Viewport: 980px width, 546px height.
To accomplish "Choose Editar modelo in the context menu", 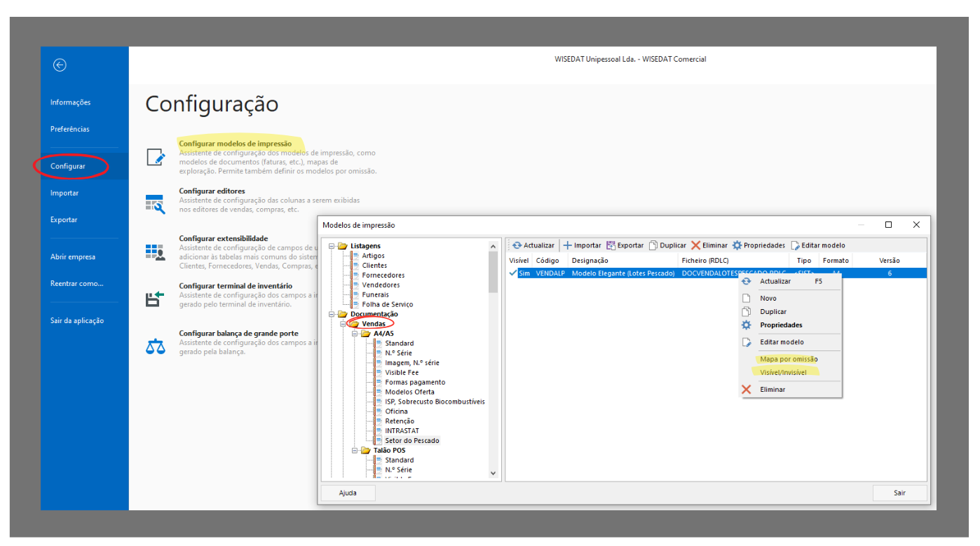I will pyautogui.click(x=782, y=342).
